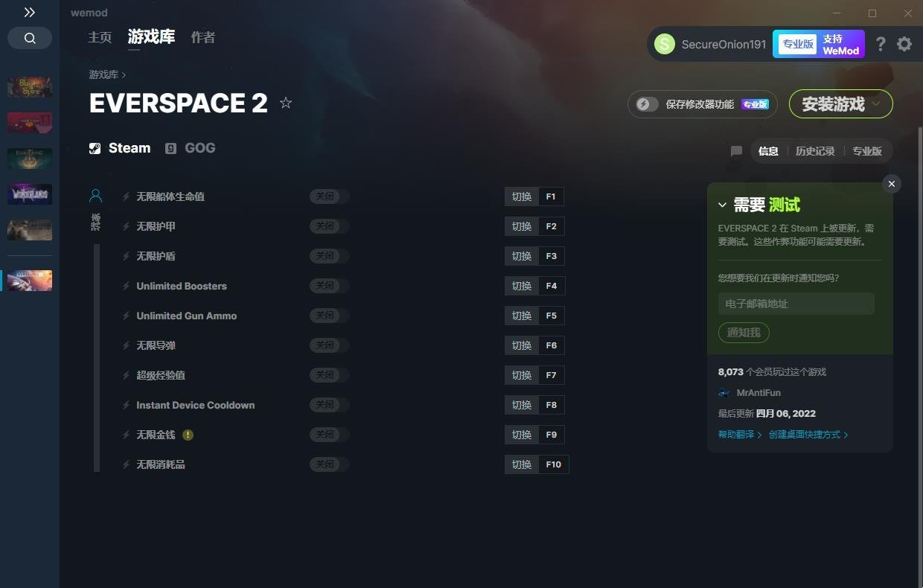923x588 pixels.
Task: Click the F2 hotkey key box
Action: click(x=551, y=226)
